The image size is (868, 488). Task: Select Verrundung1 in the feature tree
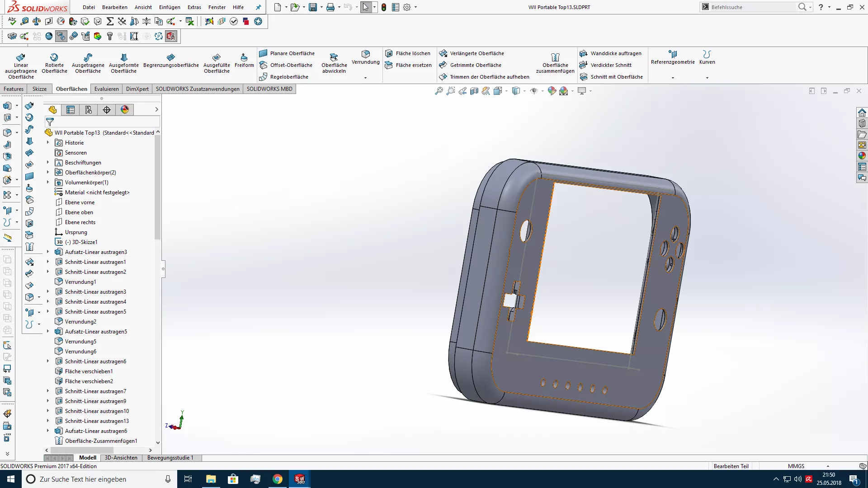tap(80, 282)
